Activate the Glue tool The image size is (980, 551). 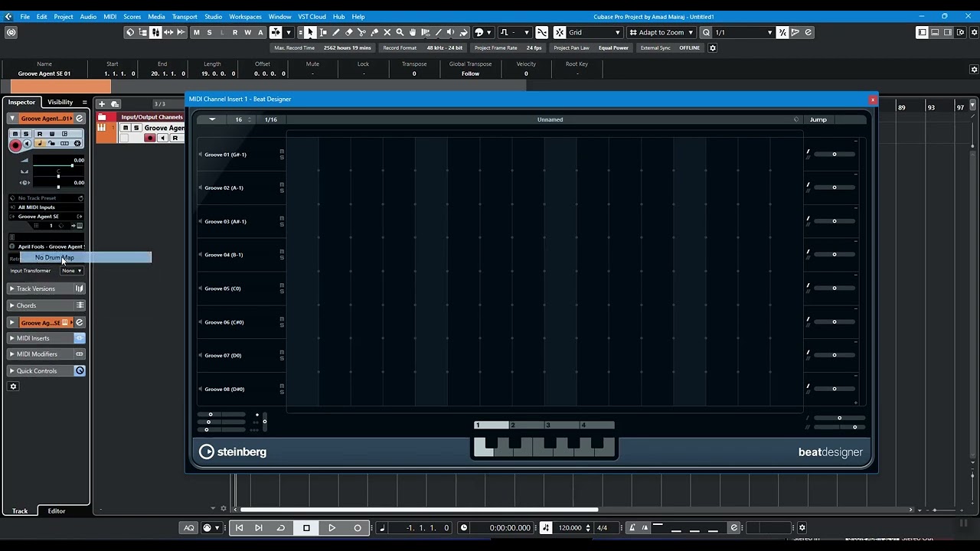pos(374,32)
